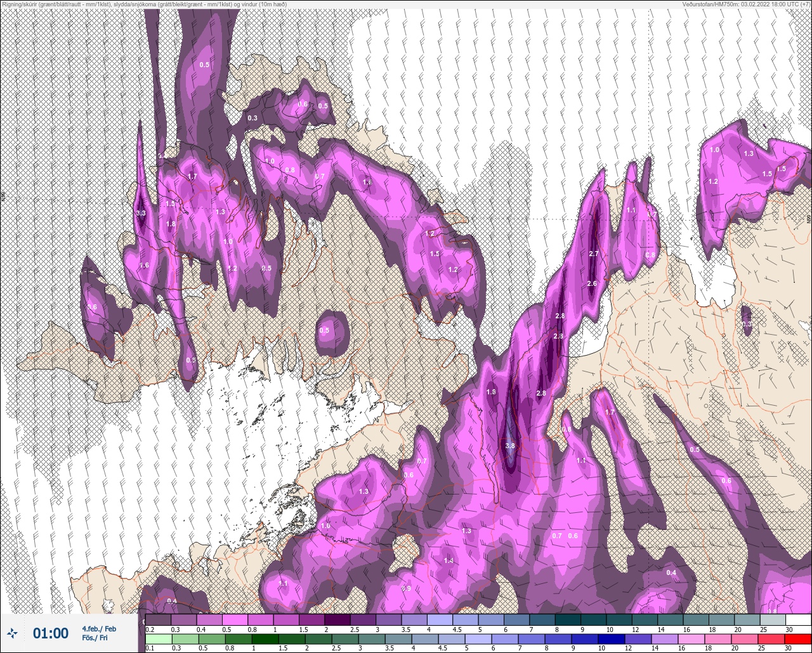This screenshot has height=653, width=812.
Task: Click the 01:00 forecast time label
Action: (51, 633)
